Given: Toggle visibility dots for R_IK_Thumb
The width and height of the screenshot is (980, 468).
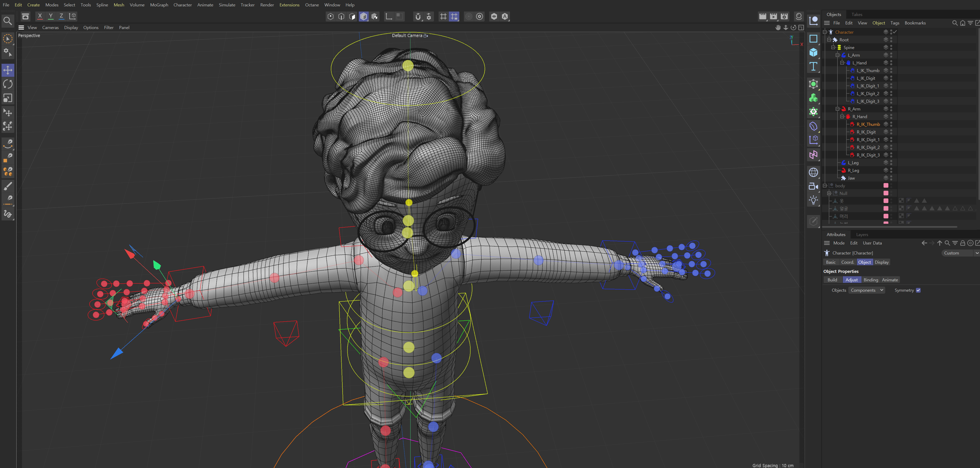Looking at the screenshot, I should (x=891, y=124).
